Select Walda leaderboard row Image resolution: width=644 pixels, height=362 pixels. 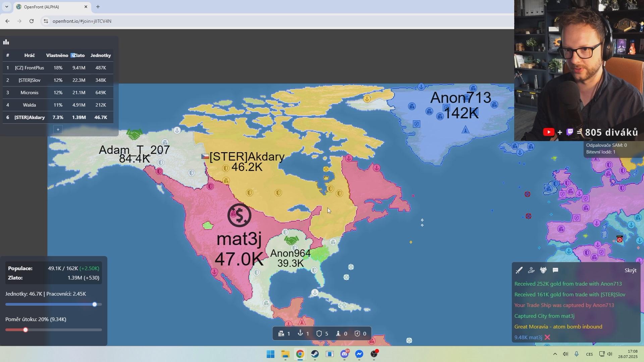point(58,105)
